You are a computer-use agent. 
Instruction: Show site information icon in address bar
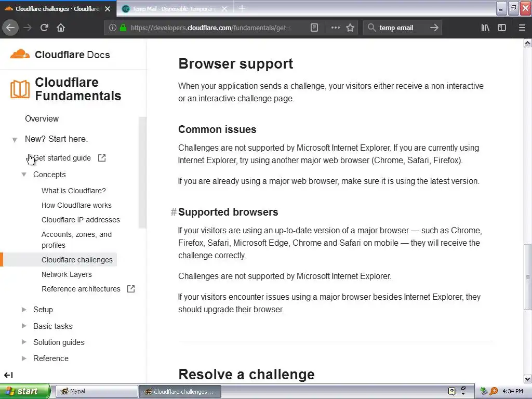coord(113,28)
